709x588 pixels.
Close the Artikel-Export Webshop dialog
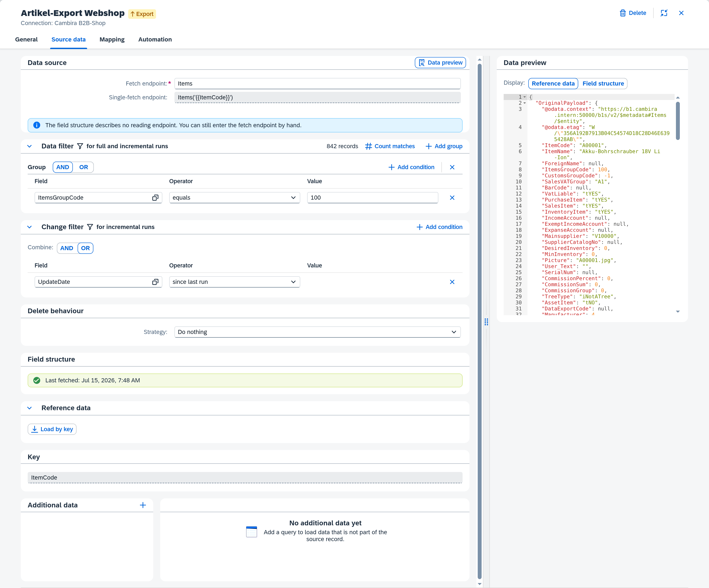pyautogui.click(x=681, y=13)
